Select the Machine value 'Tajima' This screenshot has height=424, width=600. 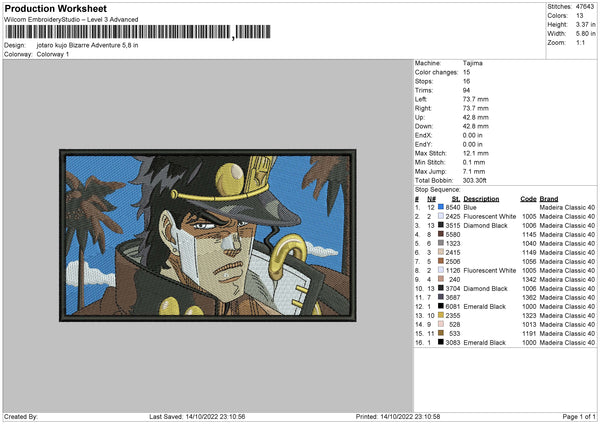(473, 63)
